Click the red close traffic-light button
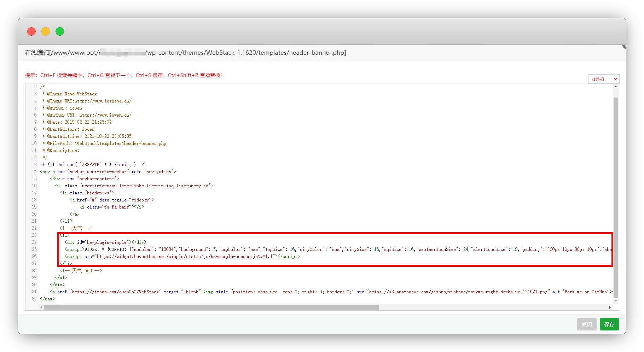644x352 pixels. pyautogui.click(x=31, y=31)
